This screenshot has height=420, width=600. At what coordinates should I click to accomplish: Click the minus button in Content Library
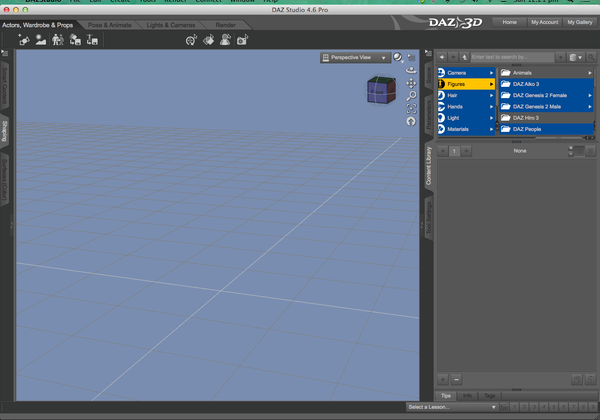coord(456,379)
